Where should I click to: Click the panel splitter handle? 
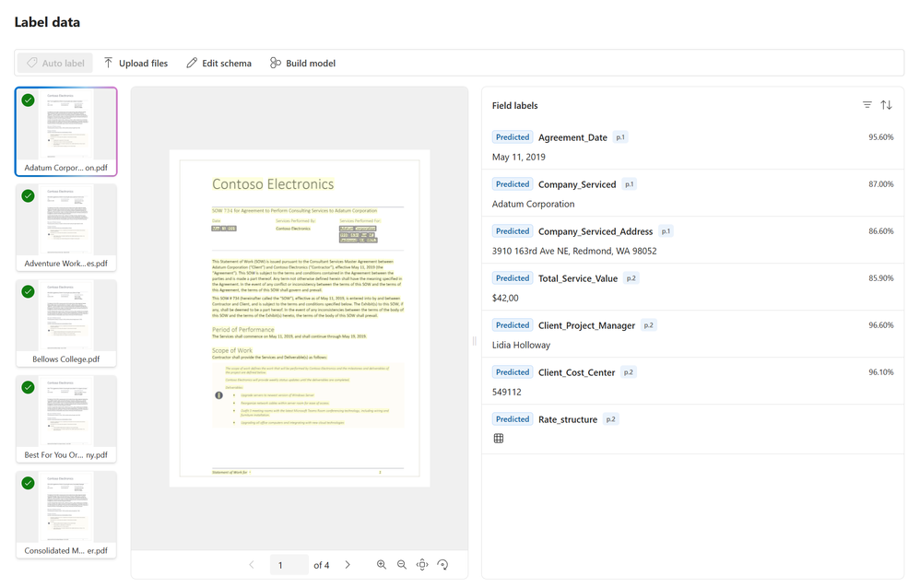point(475,341)
